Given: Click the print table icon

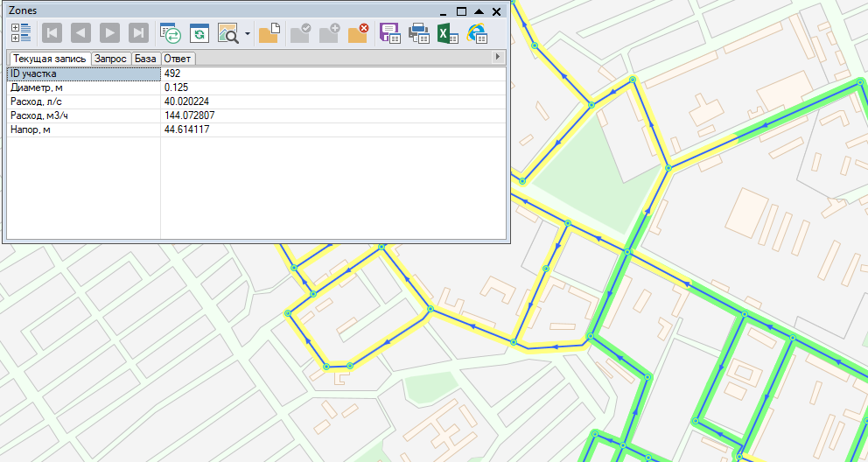Looking at the screenshot, I should click(x=419, y=34).
